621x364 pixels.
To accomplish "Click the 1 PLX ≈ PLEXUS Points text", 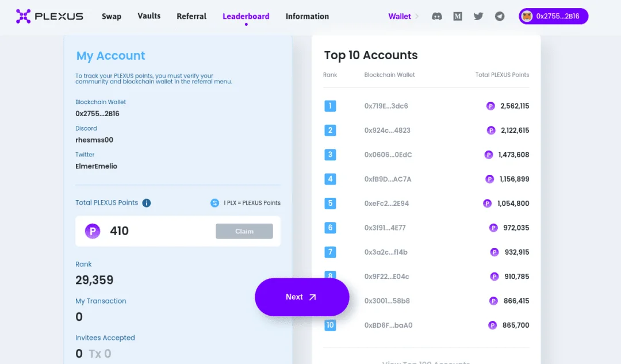I will tap(252, 203).
